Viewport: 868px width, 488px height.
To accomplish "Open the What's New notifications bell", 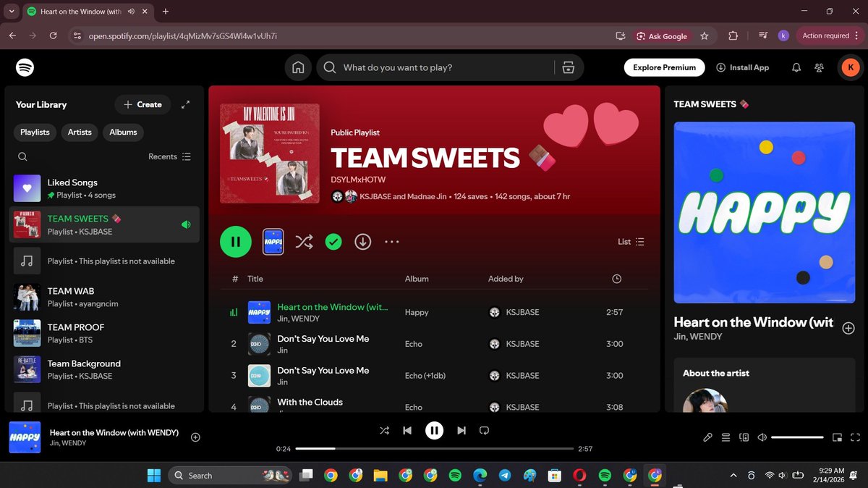I will click(x=796, y=67).
